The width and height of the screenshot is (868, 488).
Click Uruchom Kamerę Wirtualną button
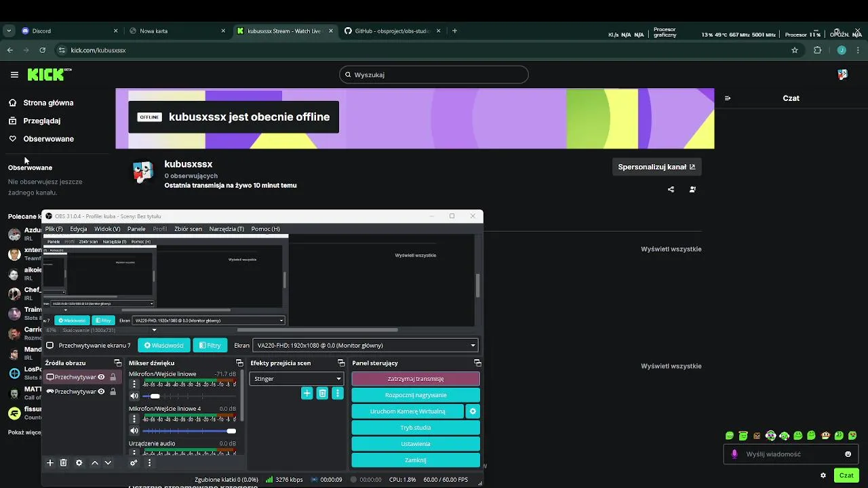[408, 411]
